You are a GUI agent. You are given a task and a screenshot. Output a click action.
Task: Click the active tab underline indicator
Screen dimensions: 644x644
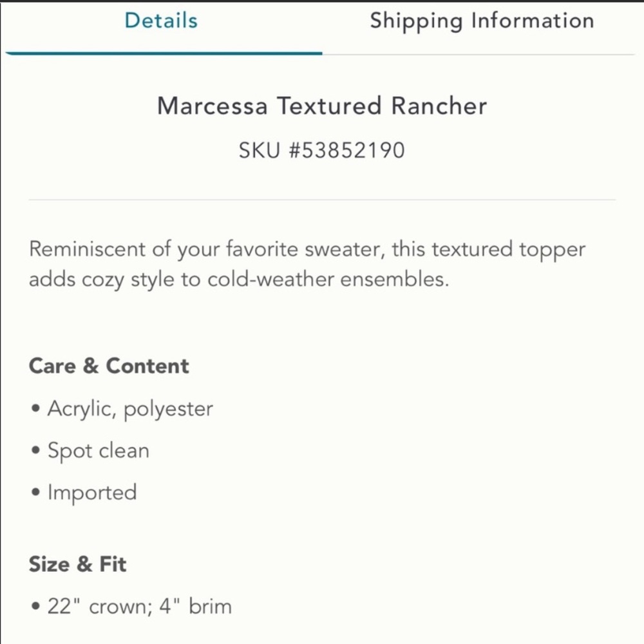(163, 53)
